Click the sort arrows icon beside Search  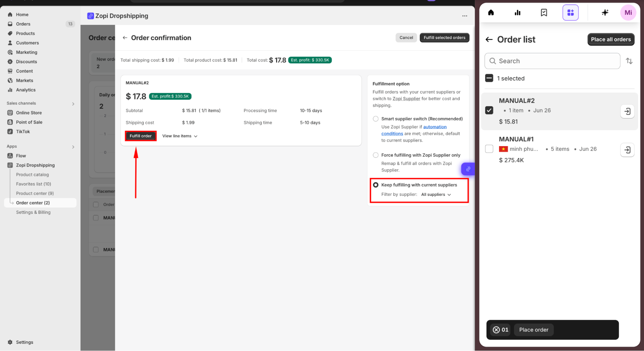pos(629,61)
